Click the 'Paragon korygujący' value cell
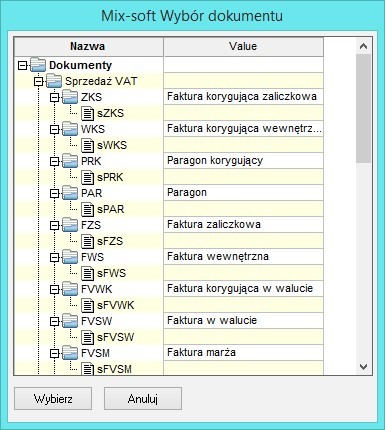This screenshot has width=385, height=430. point(243,161)
